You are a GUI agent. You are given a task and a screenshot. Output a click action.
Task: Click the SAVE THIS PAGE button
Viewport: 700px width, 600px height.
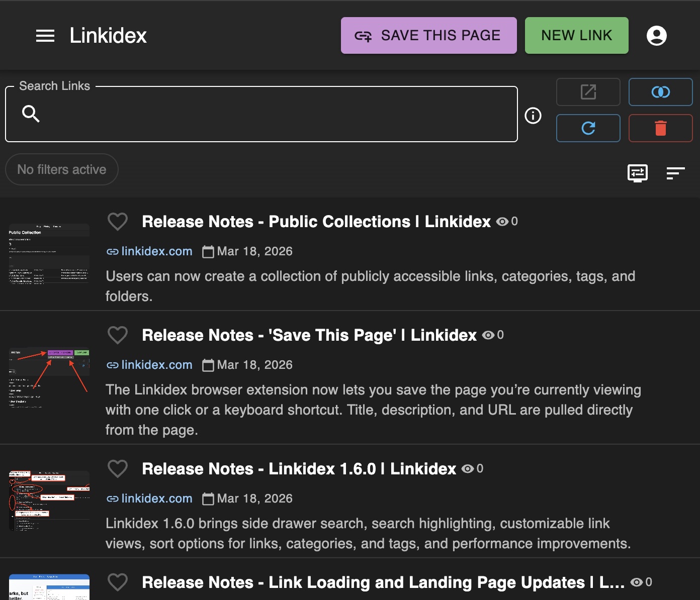[428, 35]
